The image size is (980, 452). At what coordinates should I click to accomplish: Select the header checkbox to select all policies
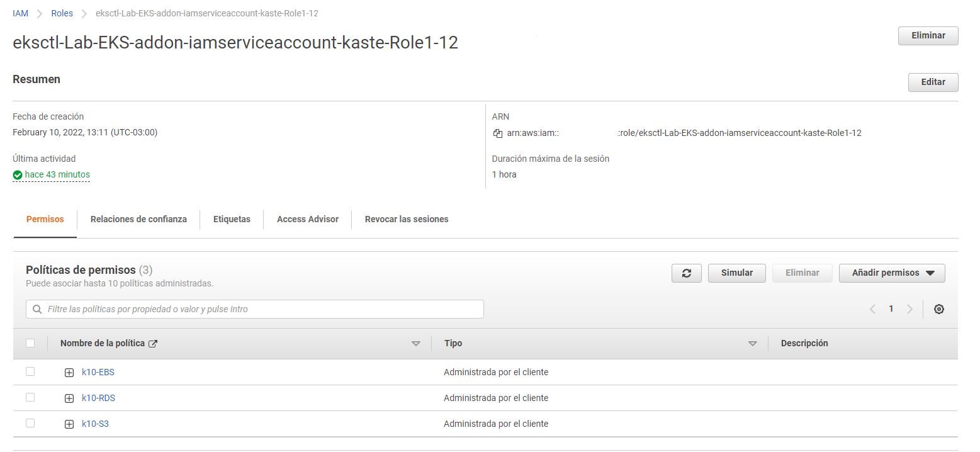click(x=30, y=343)
